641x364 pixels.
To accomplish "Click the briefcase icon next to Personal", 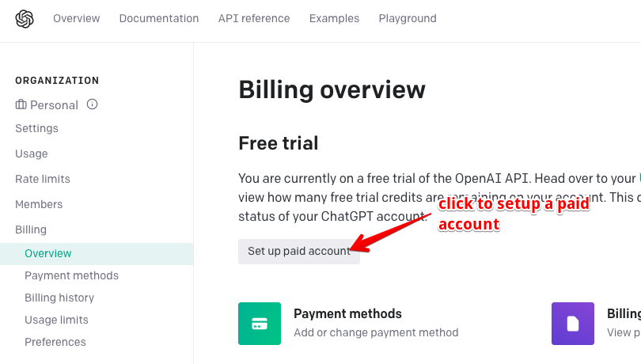I will click(x=21, y=104).
